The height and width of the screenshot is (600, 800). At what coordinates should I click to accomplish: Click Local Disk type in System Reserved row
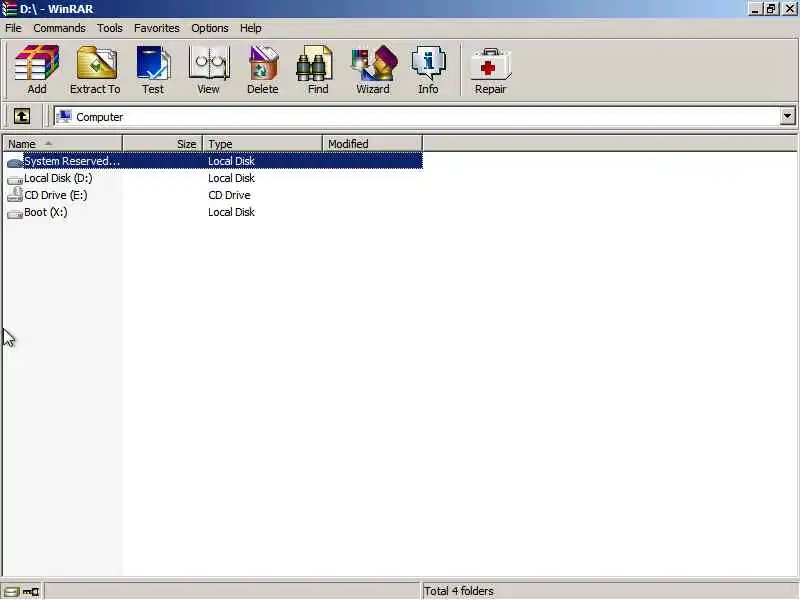pos(231,161)
